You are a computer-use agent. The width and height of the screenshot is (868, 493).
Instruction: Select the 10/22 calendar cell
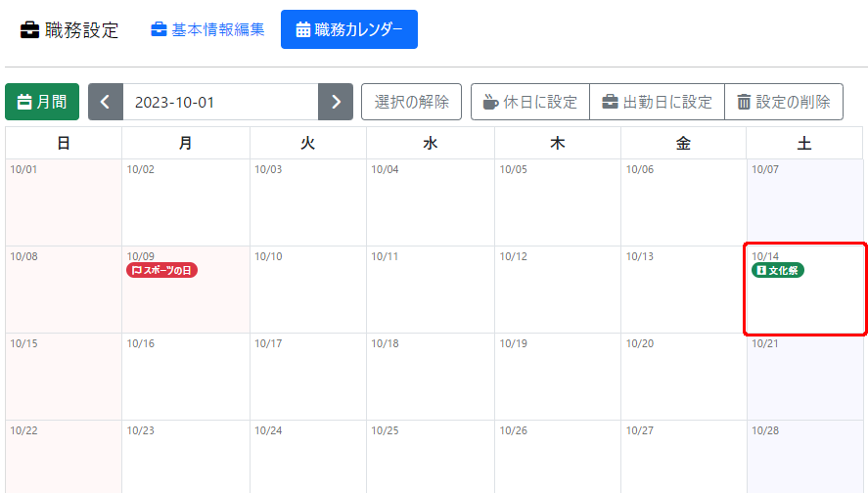coord(64,457)
